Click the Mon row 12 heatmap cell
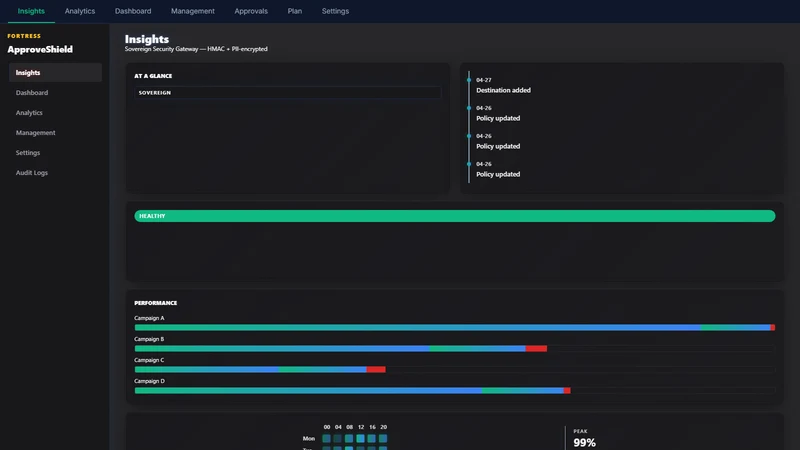Image resolution: width=800 pixels, height=450 pixels. [x=360, y=438]
